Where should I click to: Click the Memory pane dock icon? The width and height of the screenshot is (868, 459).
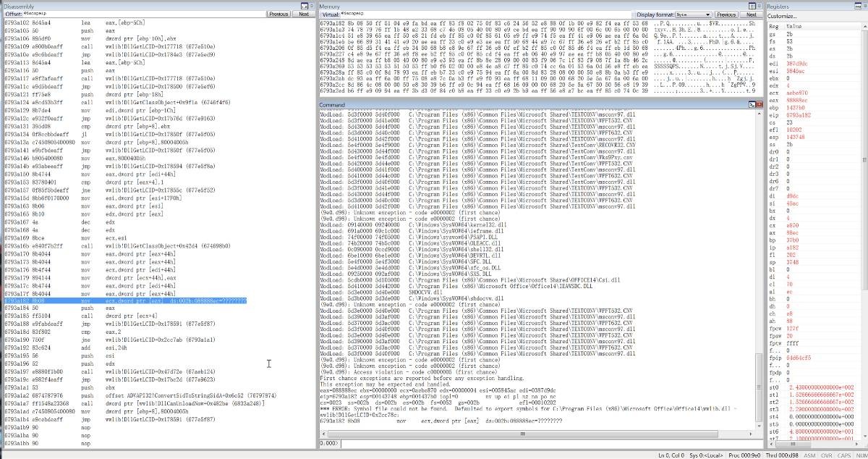click(751, 5)
